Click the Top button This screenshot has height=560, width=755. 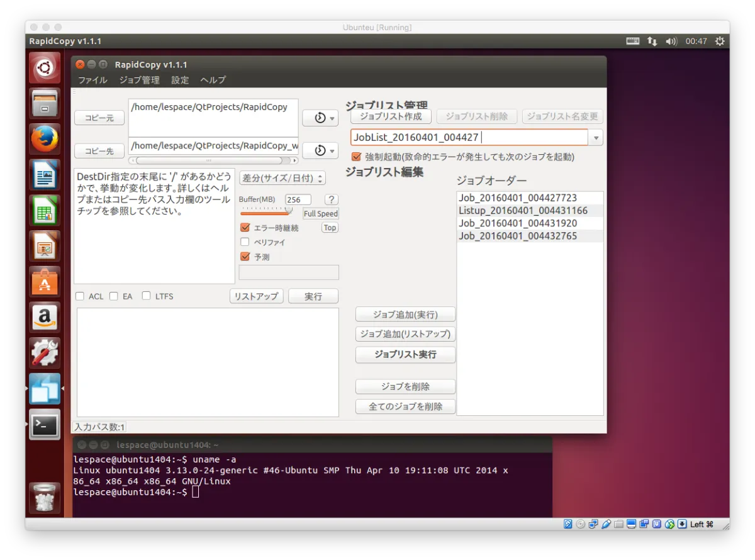(x=330, y=228)
